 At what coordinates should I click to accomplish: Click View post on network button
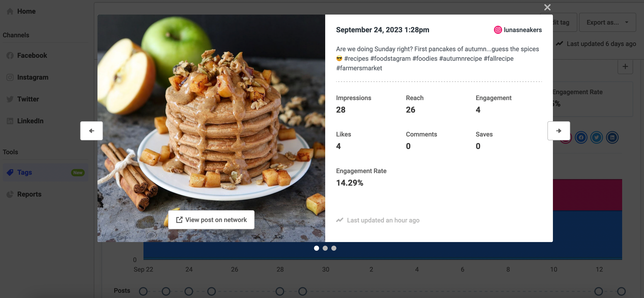211,219
